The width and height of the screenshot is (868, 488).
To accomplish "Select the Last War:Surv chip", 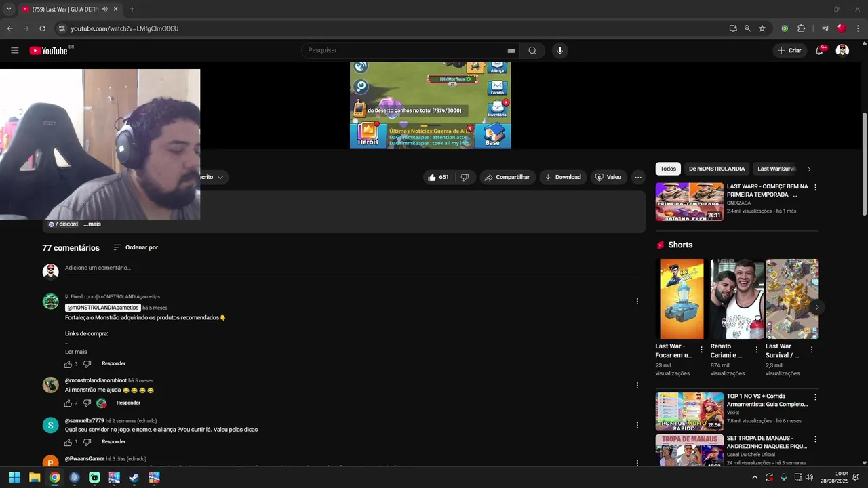I will [776, 169].
